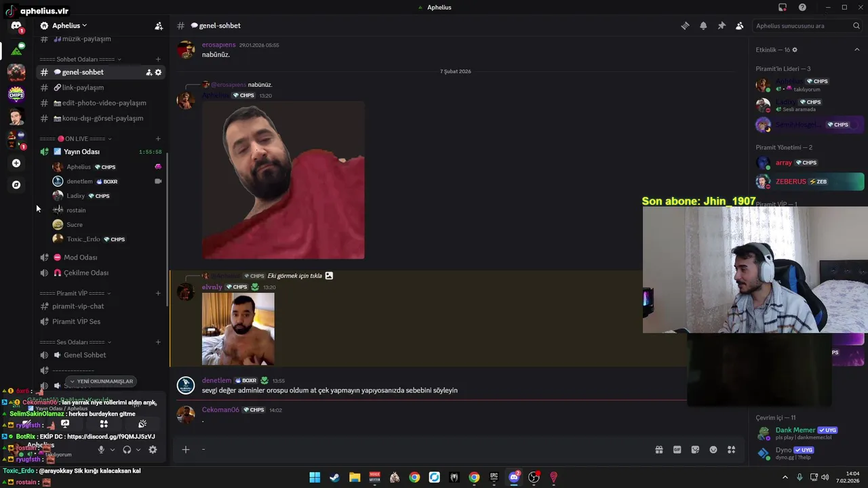Open the konu-dışı-görsel-paylaşım channel
Image resolution: width=868 pixels, height=488 pixels.
pos(102,118)
